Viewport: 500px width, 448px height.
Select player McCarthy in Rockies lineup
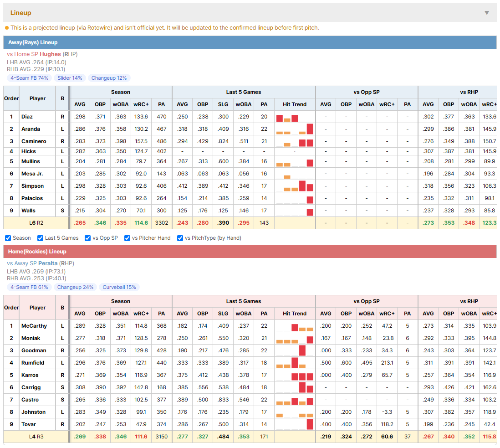pos(34,326)
